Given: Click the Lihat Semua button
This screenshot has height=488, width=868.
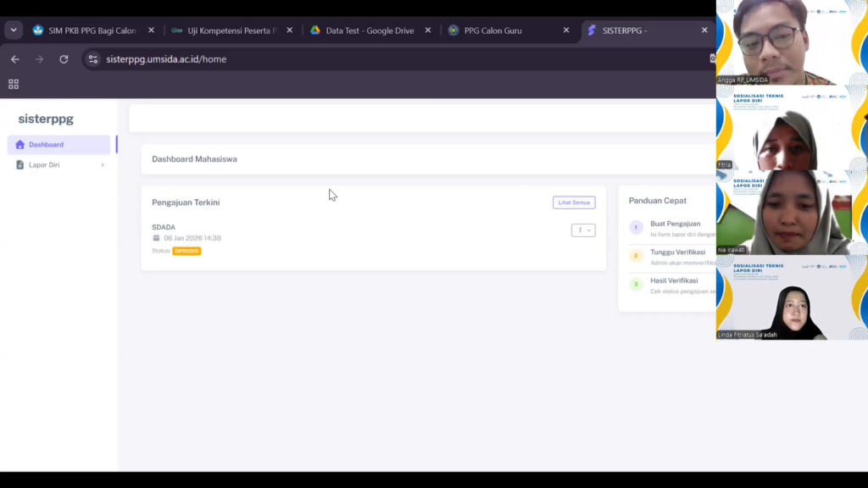Looking at the screenshot, I should tap(574, 202).
